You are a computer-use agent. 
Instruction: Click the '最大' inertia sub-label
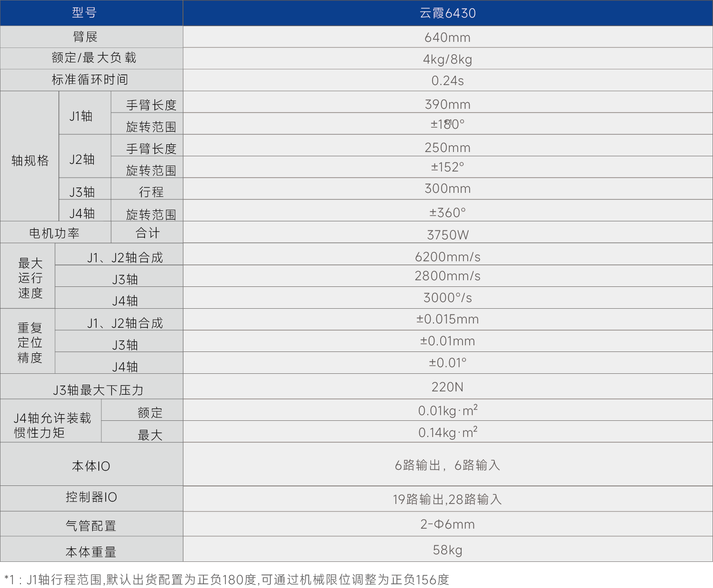(150, 435)
